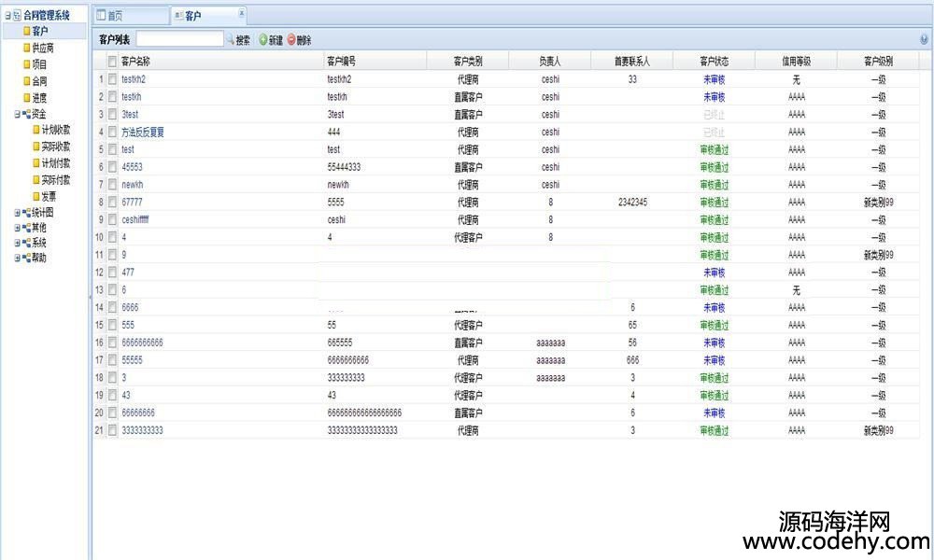Check the checkbox for row 45553
Viewport: 934px width, 560px height.
(112, 167)
